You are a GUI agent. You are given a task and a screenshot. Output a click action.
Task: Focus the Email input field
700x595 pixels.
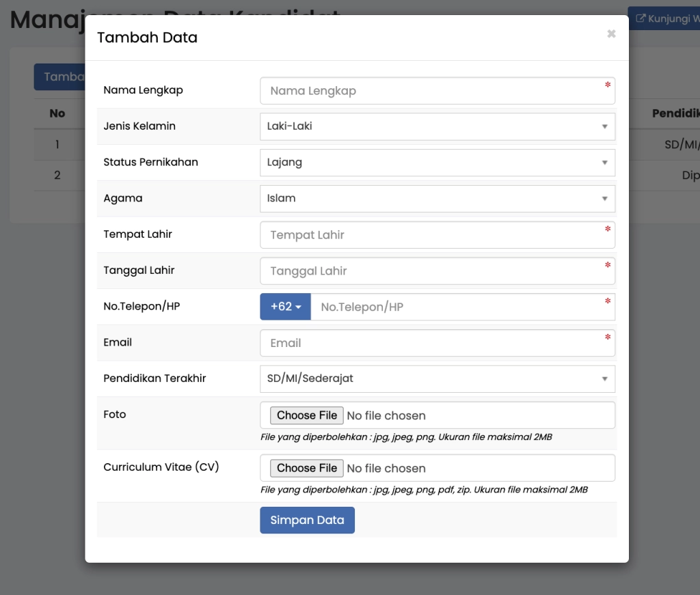(436, 343)
